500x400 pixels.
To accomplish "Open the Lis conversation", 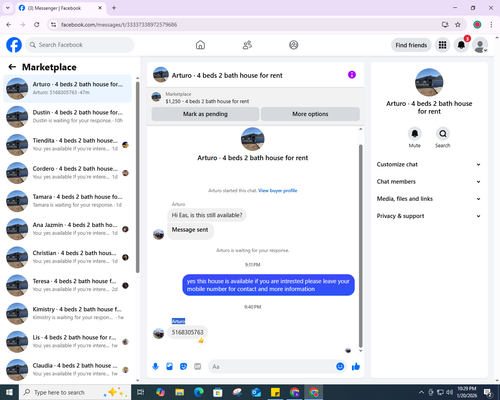I will pos(67,342).
